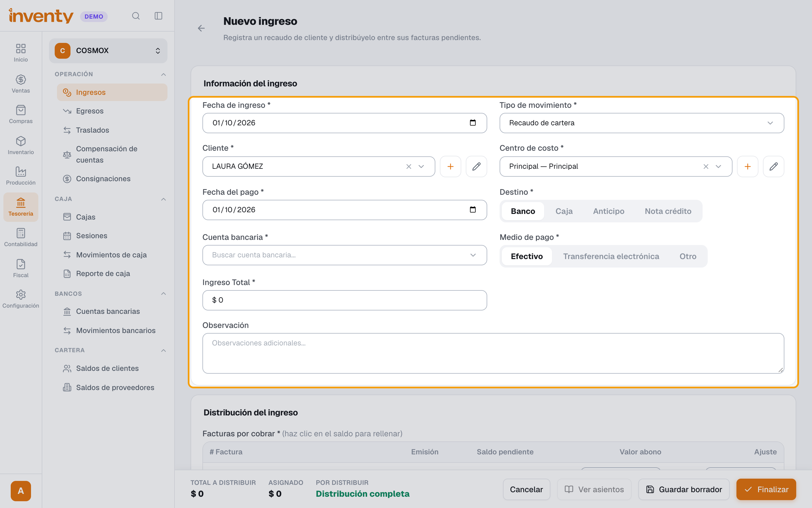Add new Centro de costo plus icon
Image resolution: width=812 pixels, height=508 pixels.
pos(748,166)
